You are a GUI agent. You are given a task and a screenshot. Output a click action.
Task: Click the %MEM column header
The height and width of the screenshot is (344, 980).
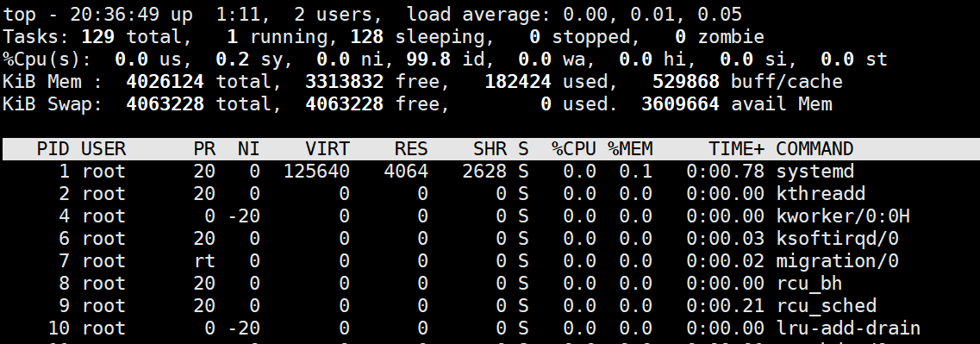(x=630, y=149)
